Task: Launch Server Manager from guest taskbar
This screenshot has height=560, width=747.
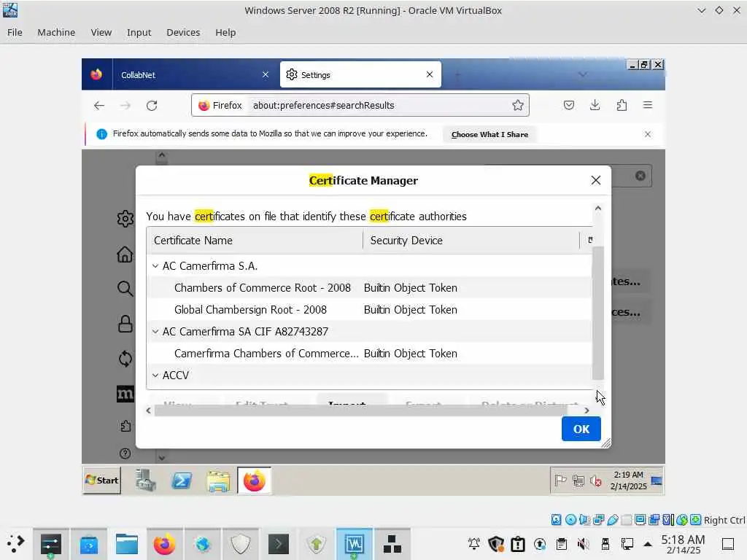Action: click(145, 481)
